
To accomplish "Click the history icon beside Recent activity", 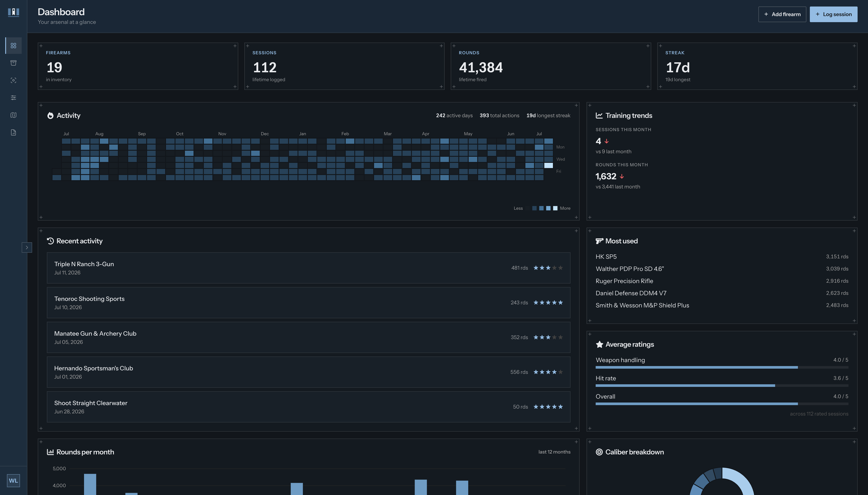I will tap(50, 241).
